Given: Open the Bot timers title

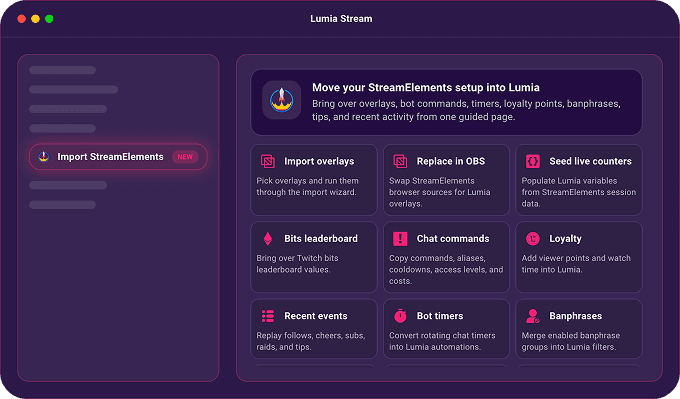Looking at the screenshot, I should click(440, 316).
